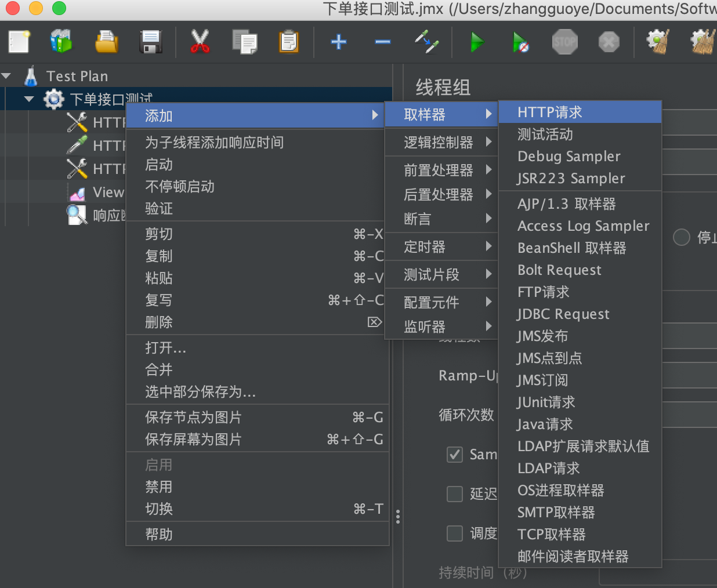Click the Start no pauses icon
This screenshot has width=717, height=588.
520,42
